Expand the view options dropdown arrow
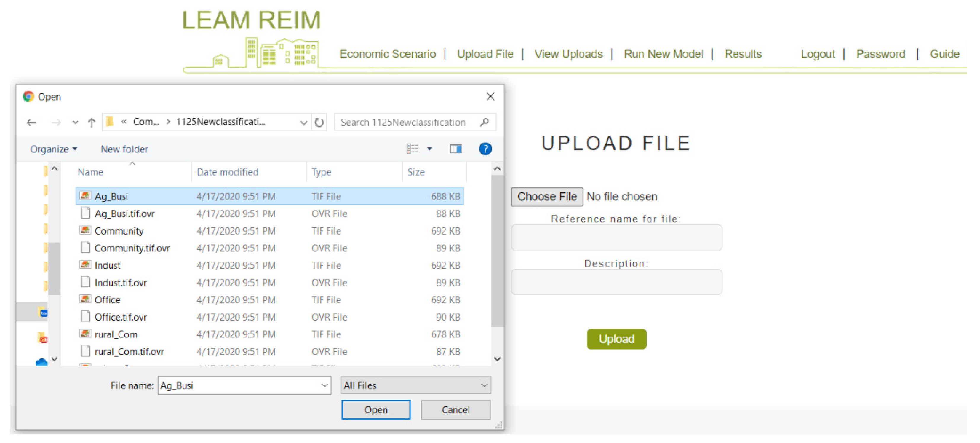The image size is (980, 443). (x=429, y=149)
